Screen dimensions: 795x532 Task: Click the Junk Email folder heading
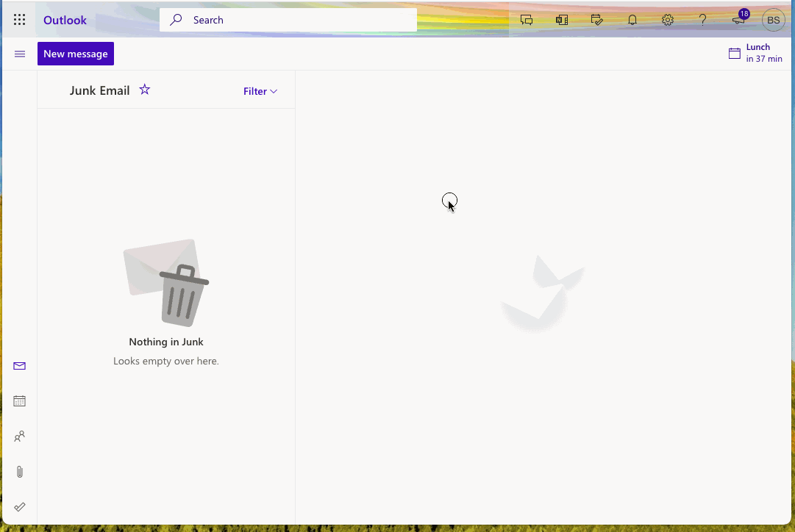click(100, 90)
